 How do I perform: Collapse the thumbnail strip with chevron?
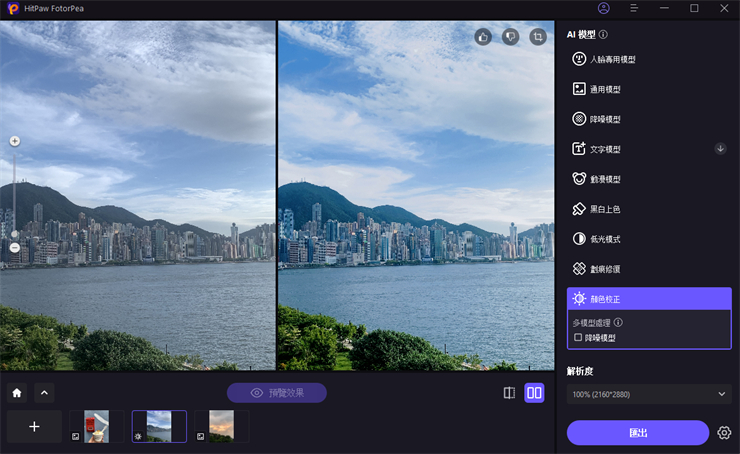(44, 393)
